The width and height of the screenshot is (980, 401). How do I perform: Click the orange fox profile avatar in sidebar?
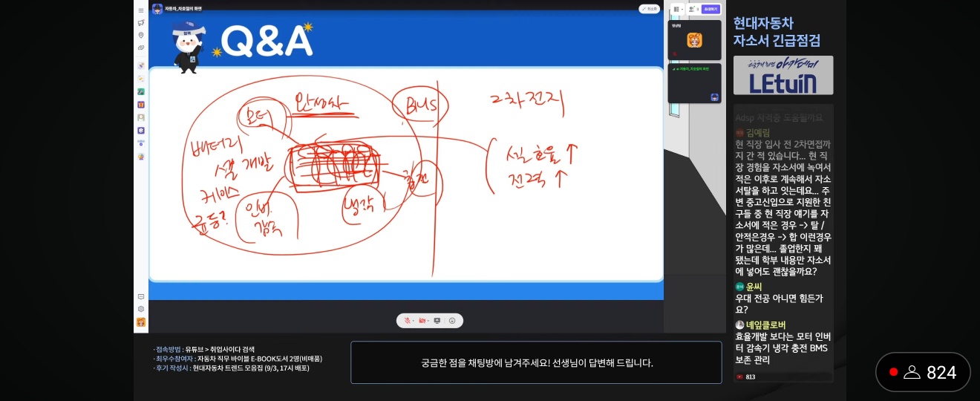(x=141, y=322)
